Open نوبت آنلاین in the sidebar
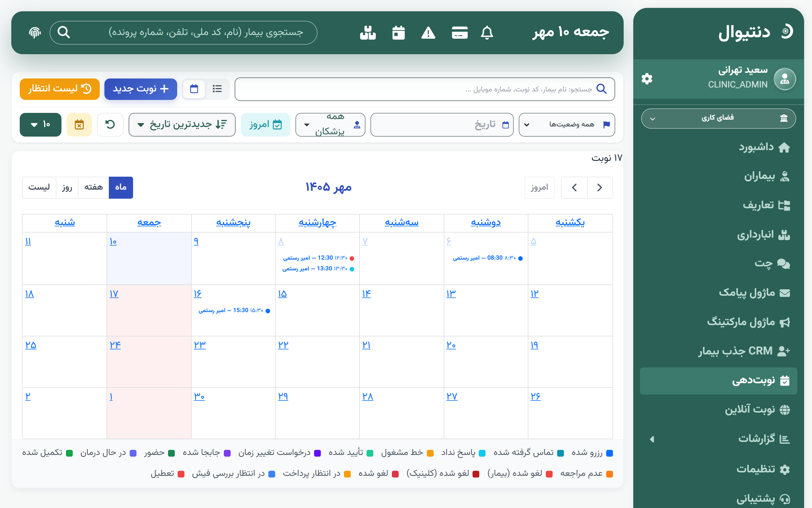The height and width of the screenshot is (508, 812). tap(718, 410)
